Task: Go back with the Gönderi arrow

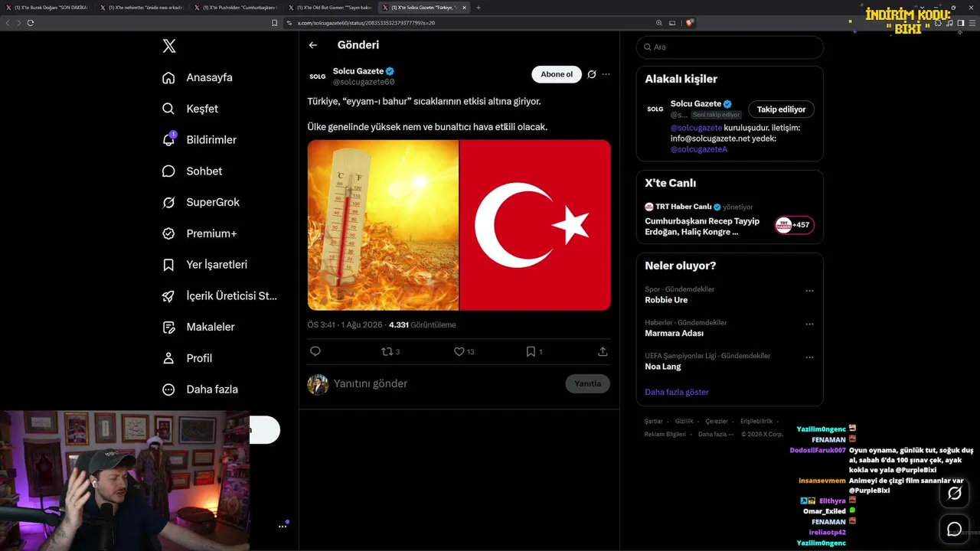Action: pyautogui.click(x=313, y=45)
